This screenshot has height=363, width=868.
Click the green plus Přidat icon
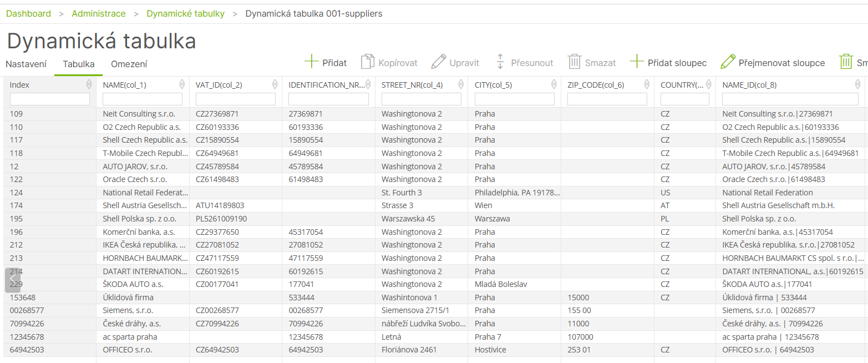pos(312,62)
